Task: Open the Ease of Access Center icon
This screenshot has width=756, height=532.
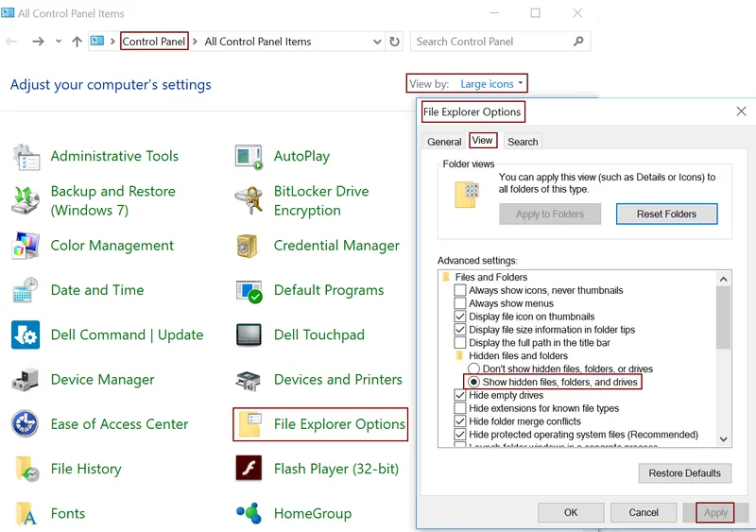Action: click(x=26, y=424)
